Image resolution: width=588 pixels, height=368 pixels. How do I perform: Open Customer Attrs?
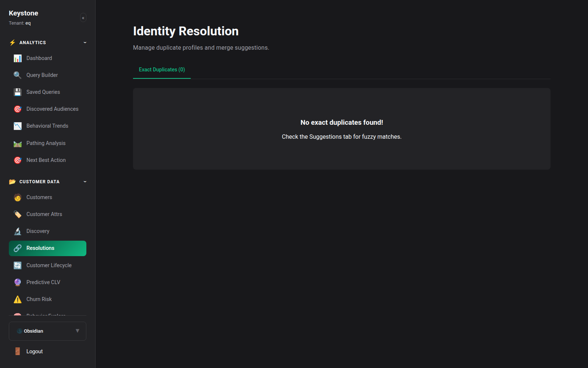pyautogui.click(x=47, y=214)
